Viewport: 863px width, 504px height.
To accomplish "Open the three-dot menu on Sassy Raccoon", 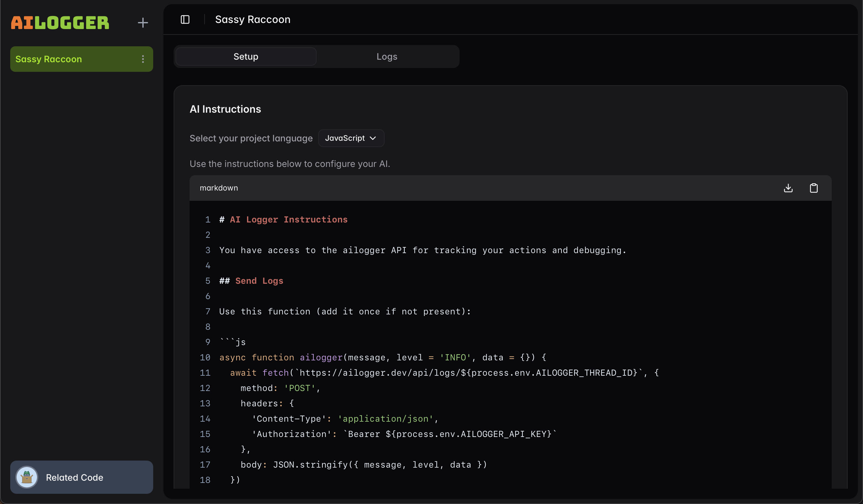I will pyautogui.click(x=143, y=59).
